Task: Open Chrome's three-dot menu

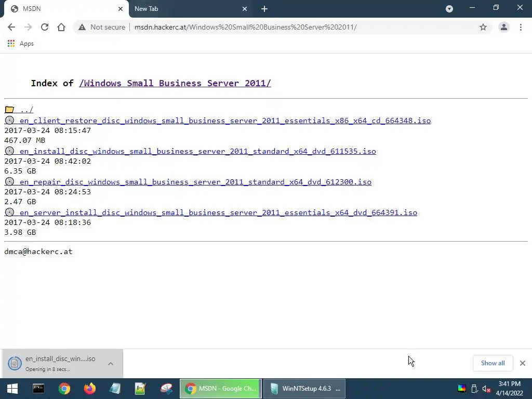Action: pyautogui.click(x=521, y=27)
